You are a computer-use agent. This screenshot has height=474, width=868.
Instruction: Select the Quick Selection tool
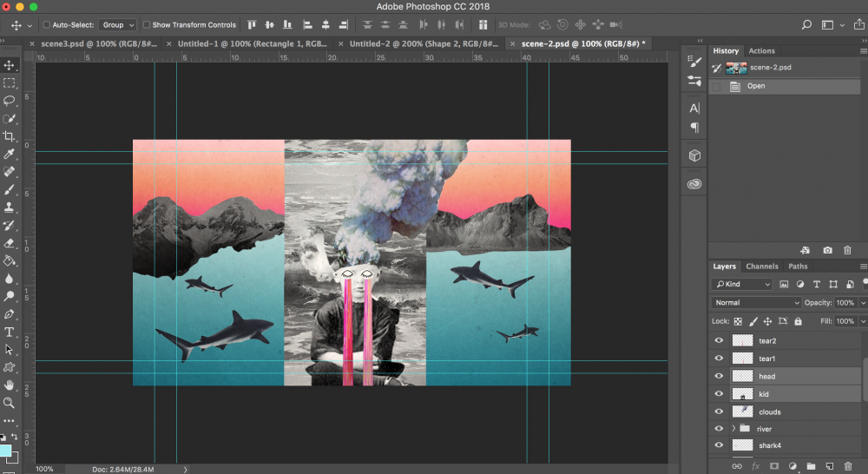tap(9, 118)
